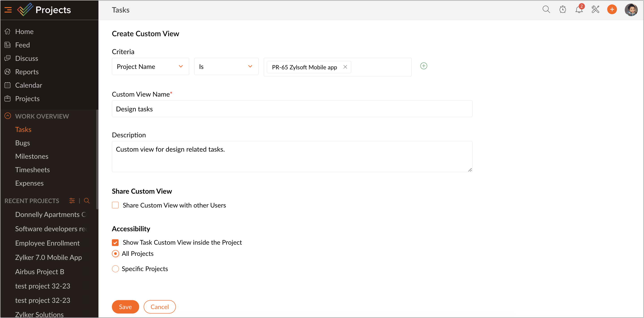The height and width of the screenshot is (318, 644).
Task: Select Milestones under Work Overview
Action: (x=32, y=156)
